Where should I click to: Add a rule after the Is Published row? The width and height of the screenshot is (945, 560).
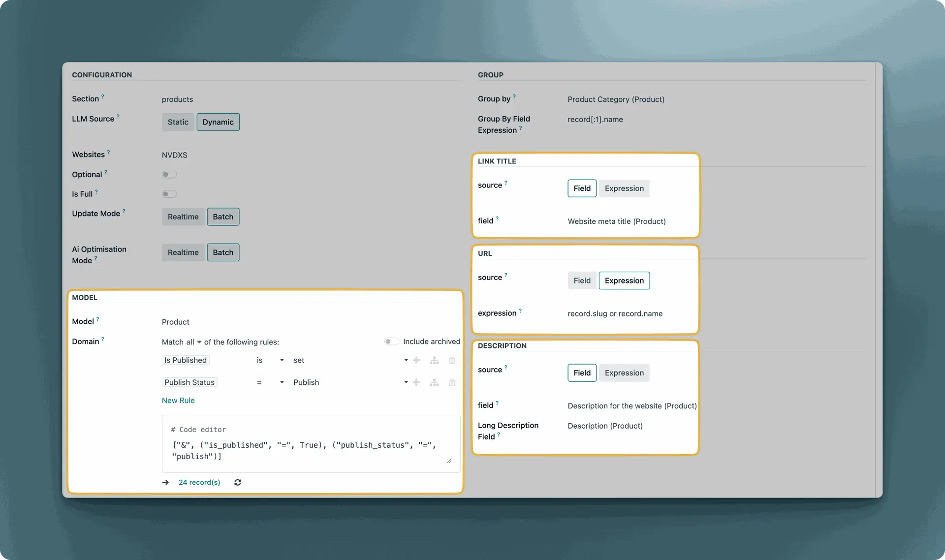pos(416,360)
